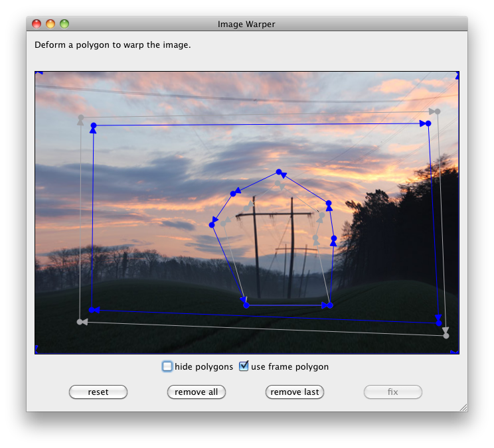Viewport: 494px width, 448px height.
Task: Select top-right blue corner of outer rectangle
Action: tap(428, 123)
